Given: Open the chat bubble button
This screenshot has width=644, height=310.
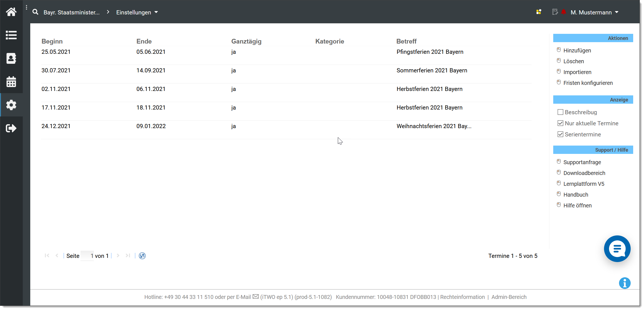Looking at the screenshot, I should point(617,249).
